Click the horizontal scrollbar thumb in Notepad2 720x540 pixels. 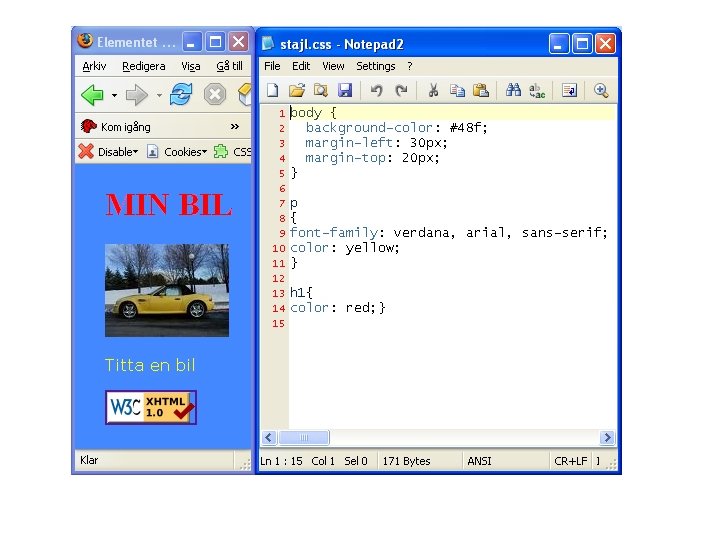tap(304, 438)
